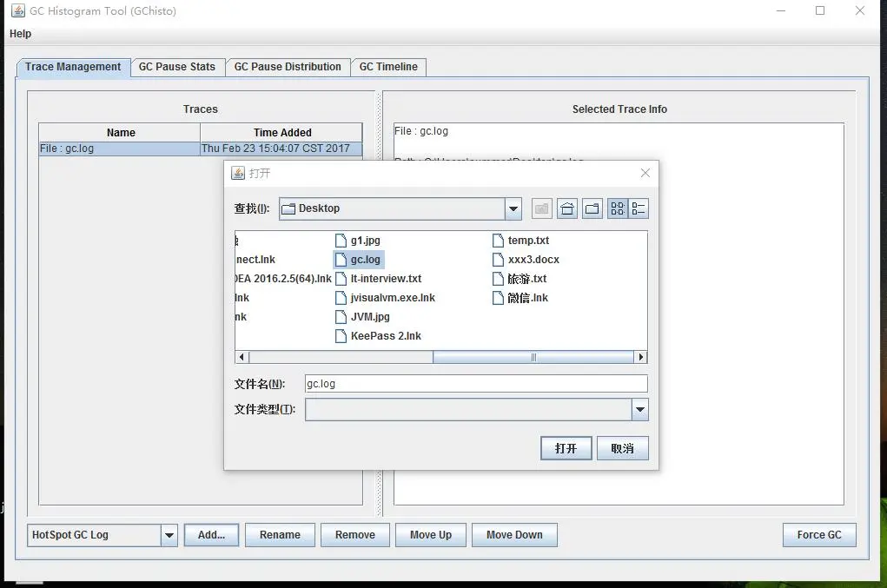Click the right arrow of horizontal scrollbar
887x588 pixels.
[x=640, y=357]
